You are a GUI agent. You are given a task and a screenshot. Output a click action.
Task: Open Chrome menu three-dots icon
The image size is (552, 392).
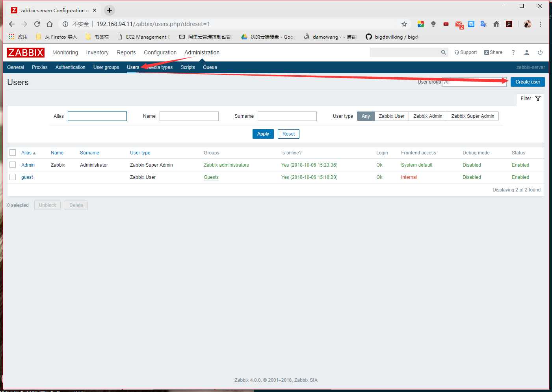(540, 24)
